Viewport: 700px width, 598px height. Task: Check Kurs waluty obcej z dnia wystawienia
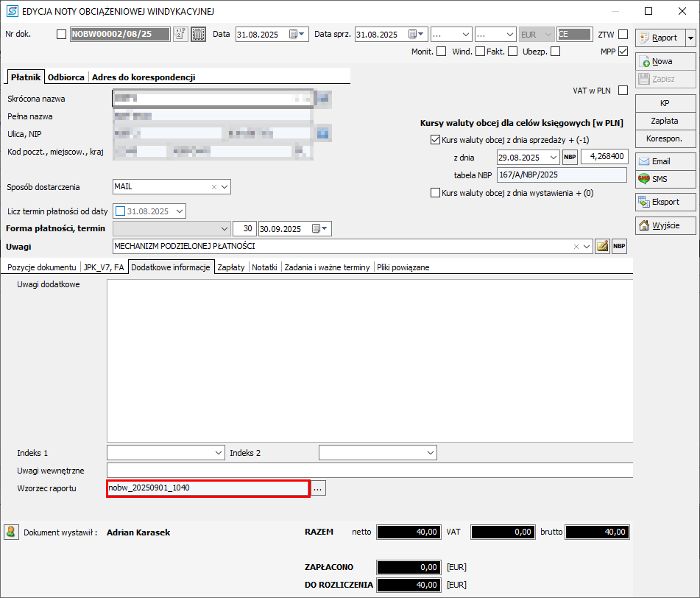tap(435, 193)
